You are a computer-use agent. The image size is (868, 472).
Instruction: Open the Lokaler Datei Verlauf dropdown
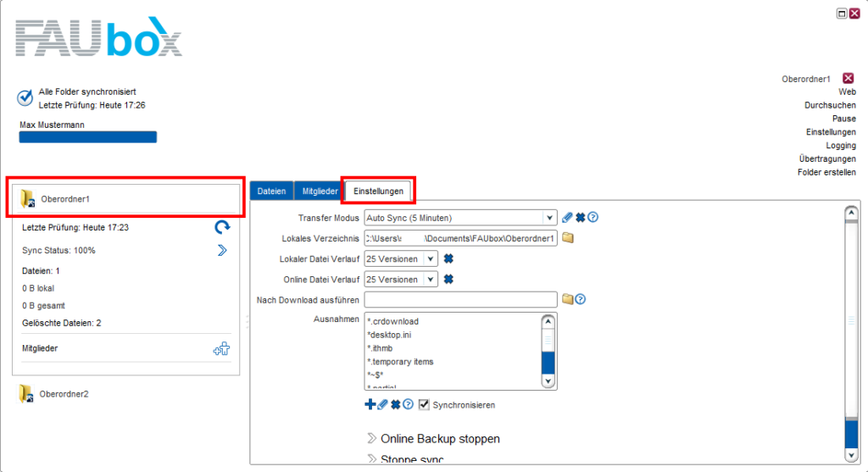click(430, 258)
